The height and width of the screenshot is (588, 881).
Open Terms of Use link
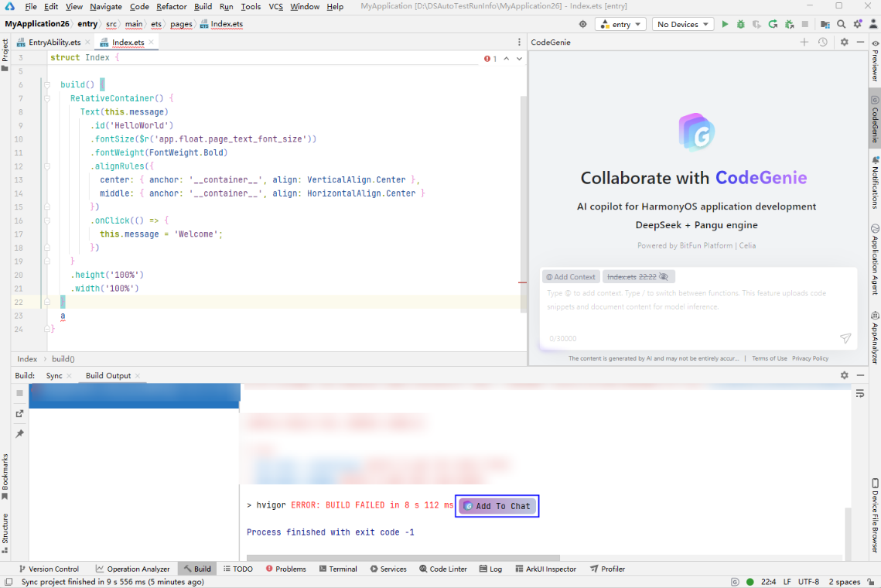pyautogui.click(x=769, y=358)
